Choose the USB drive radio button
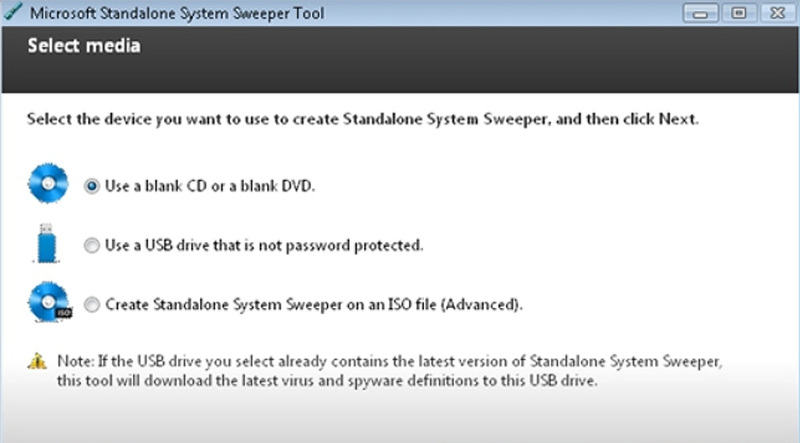Screen dimensions: 800x443 (92, 245)
